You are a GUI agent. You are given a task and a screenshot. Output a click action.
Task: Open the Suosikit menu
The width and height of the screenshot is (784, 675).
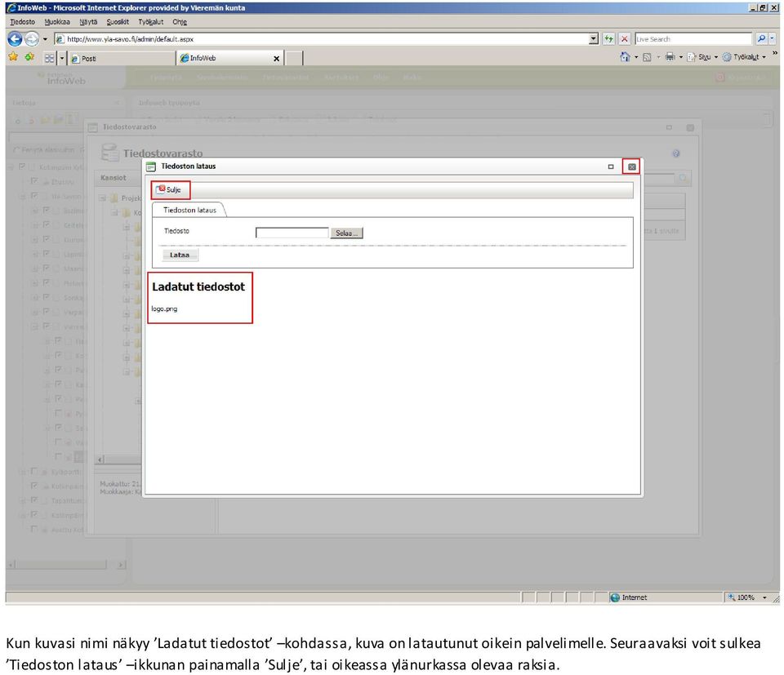click(x=118, y=22)
